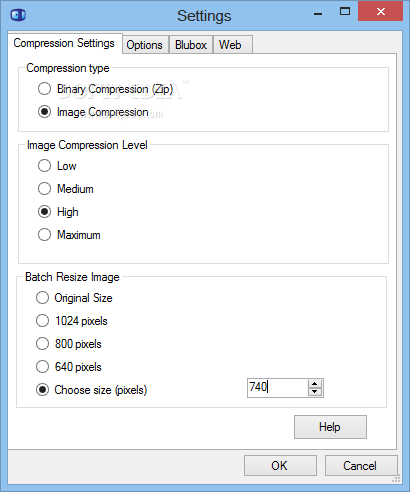Confirm settings with the OK button
This screenshot has height=492, width=410.
pos(280,466)
